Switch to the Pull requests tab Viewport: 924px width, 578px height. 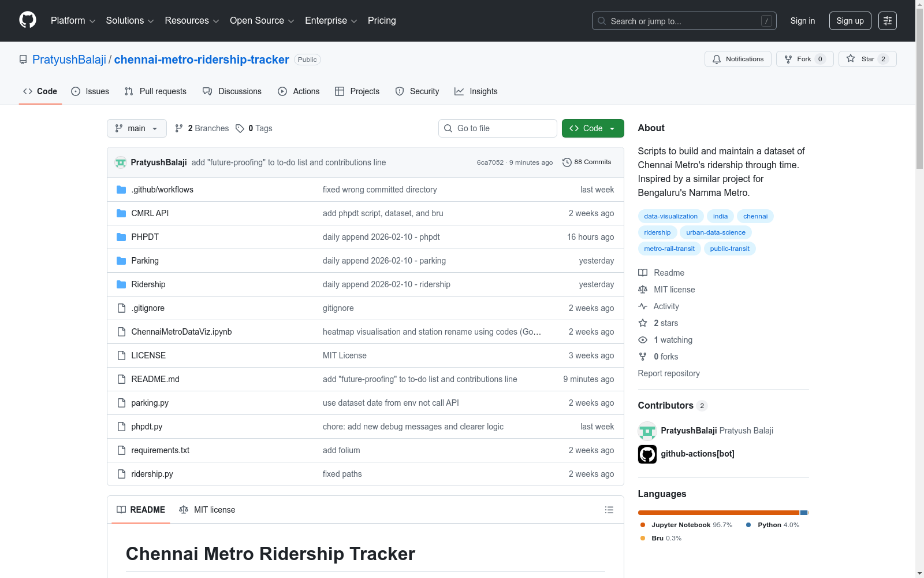[x=155, y=91]
